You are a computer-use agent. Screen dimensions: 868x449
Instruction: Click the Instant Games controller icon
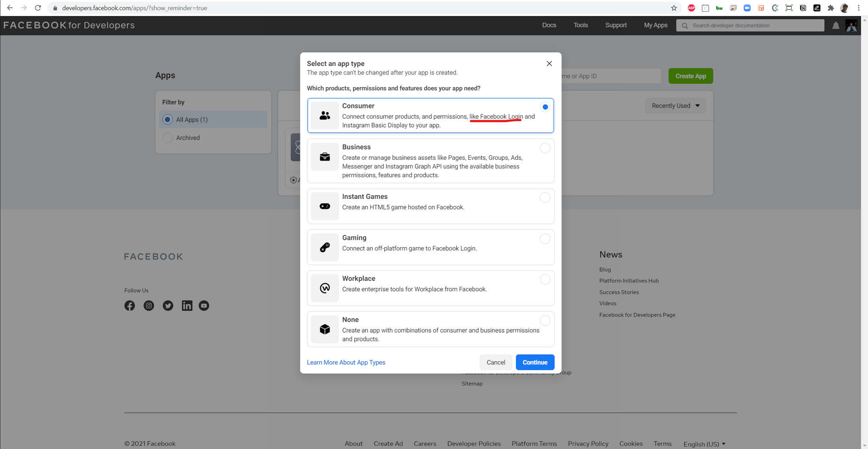pyautogui.click(x=325, y=206)
